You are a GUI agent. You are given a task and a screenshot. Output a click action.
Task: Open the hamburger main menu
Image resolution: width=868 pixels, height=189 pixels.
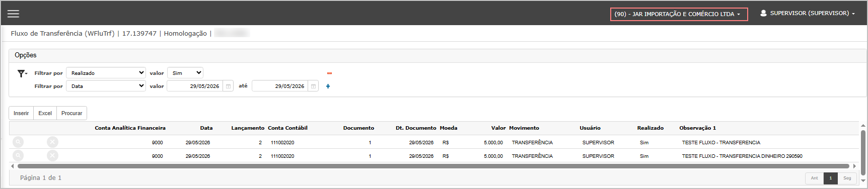(x=13, y=14)
